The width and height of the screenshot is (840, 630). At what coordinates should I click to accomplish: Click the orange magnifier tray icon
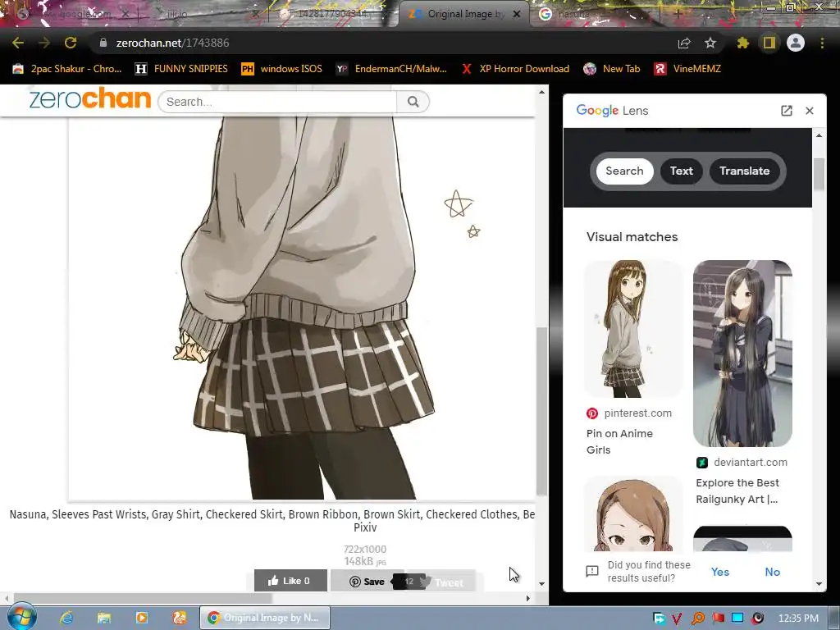pos(697,619)
